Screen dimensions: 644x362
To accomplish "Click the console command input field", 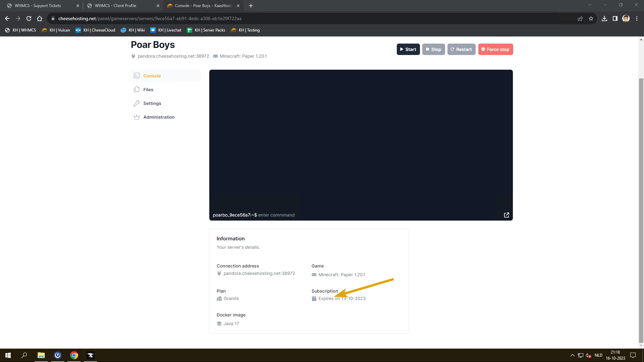I will pos(335,215).
